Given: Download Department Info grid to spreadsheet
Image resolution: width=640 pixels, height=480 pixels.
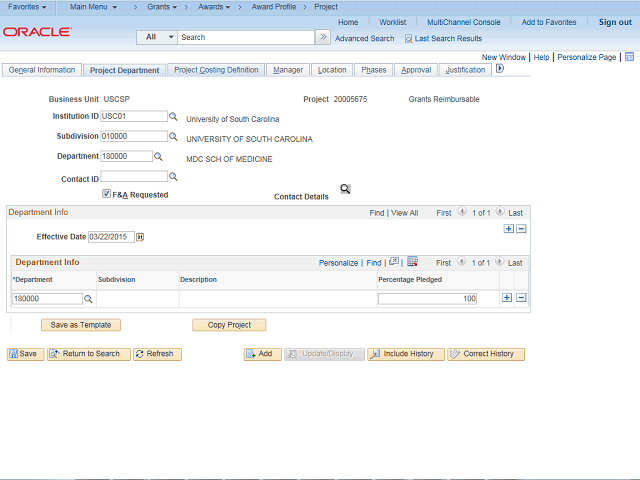Looking at the screenshot, I should (x=413, y=262).
